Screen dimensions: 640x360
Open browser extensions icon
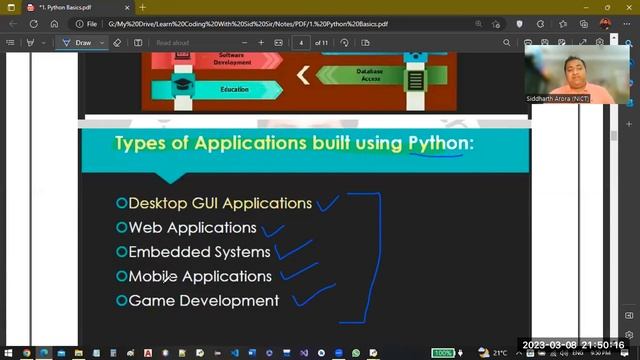click(540, 24)
